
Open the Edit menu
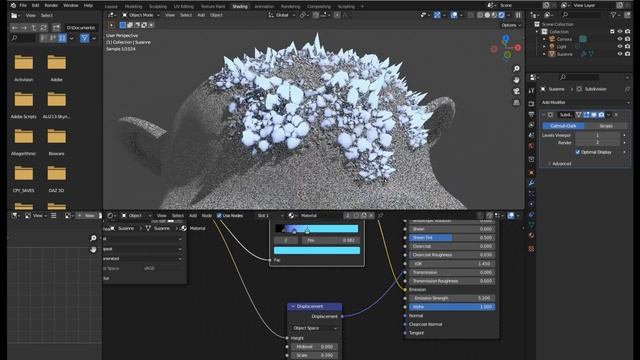tap(36, 6)
